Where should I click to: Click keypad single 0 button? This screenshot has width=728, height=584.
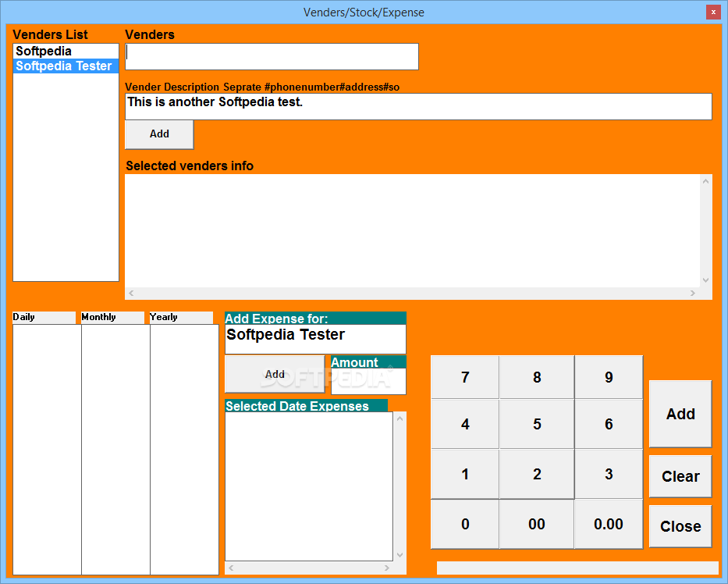click(x=465, y=525)
